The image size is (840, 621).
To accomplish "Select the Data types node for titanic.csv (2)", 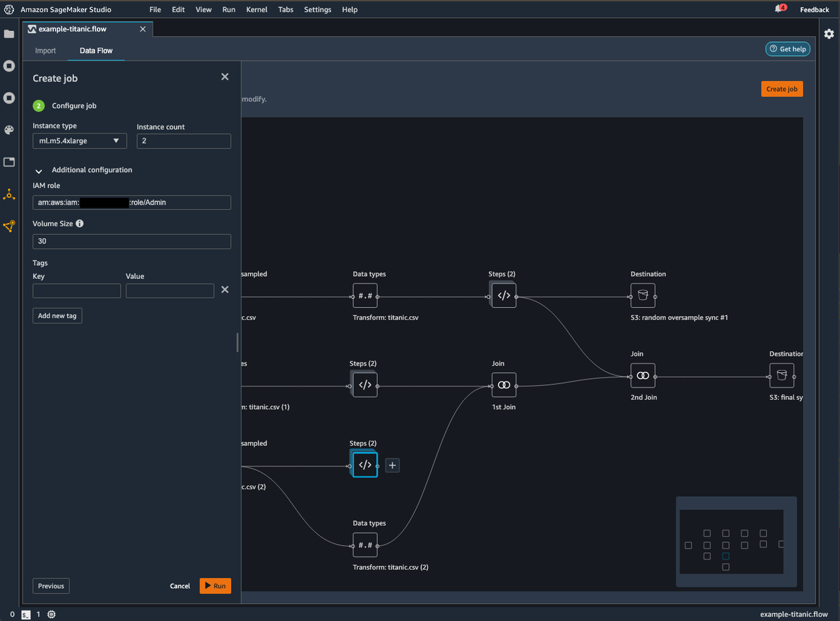I will click(365, 545).
